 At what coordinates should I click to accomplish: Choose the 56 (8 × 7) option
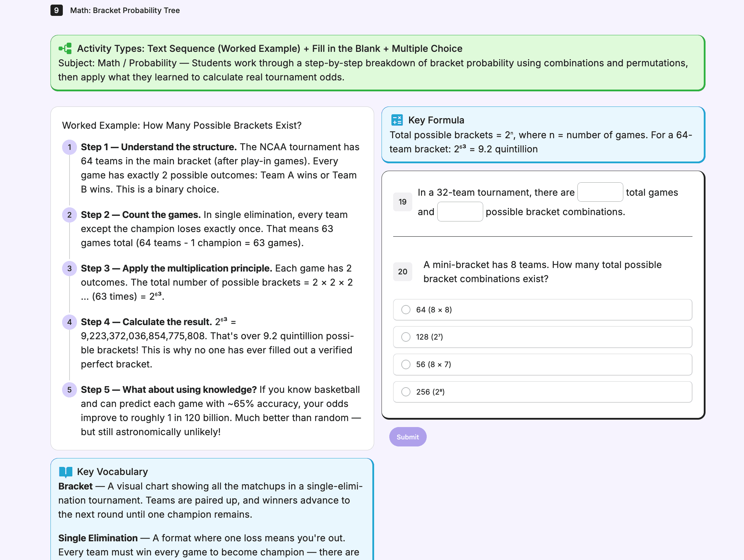point(406,364)
